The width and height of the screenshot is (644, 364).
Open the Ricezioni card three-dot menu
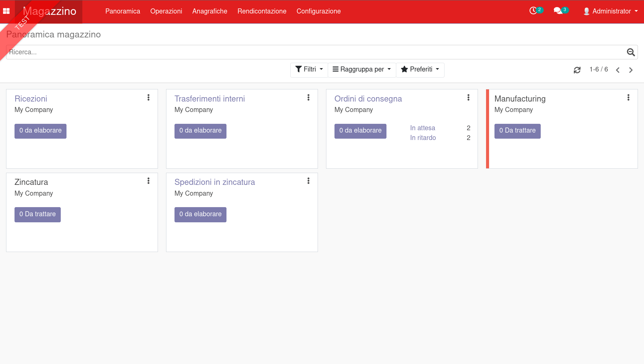click(149, 97)
